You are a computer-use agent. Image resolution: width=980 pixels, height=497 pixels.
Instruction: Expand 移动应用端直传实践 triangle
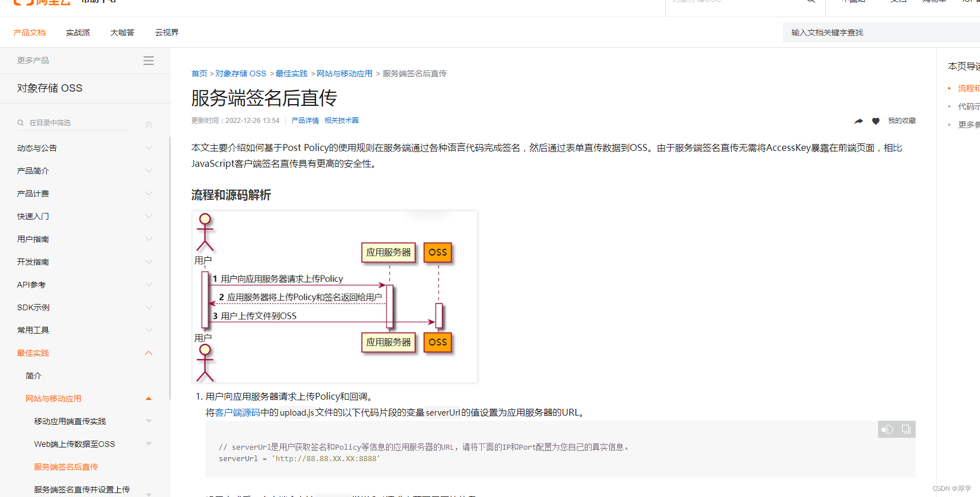click(149, 421)
